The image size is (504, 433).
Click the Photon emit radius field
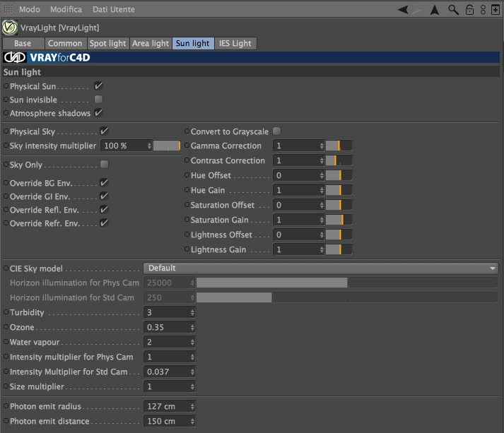(x=170, y=406)
